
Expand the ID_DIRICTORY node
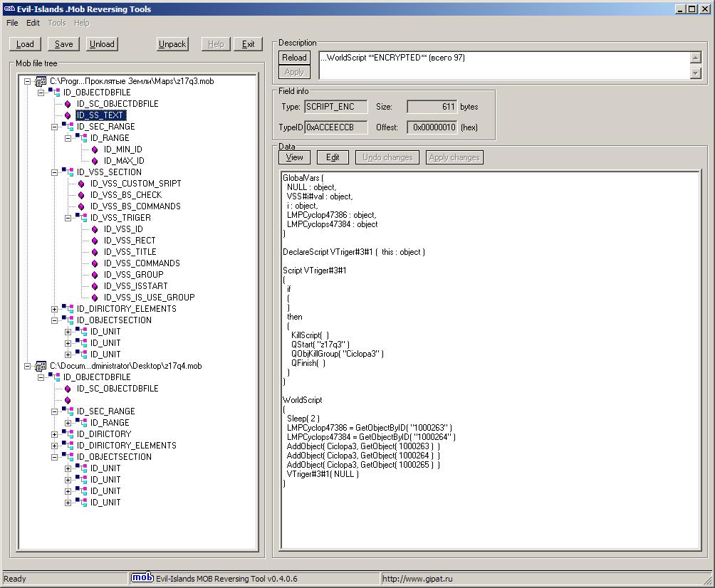[55, 434]
